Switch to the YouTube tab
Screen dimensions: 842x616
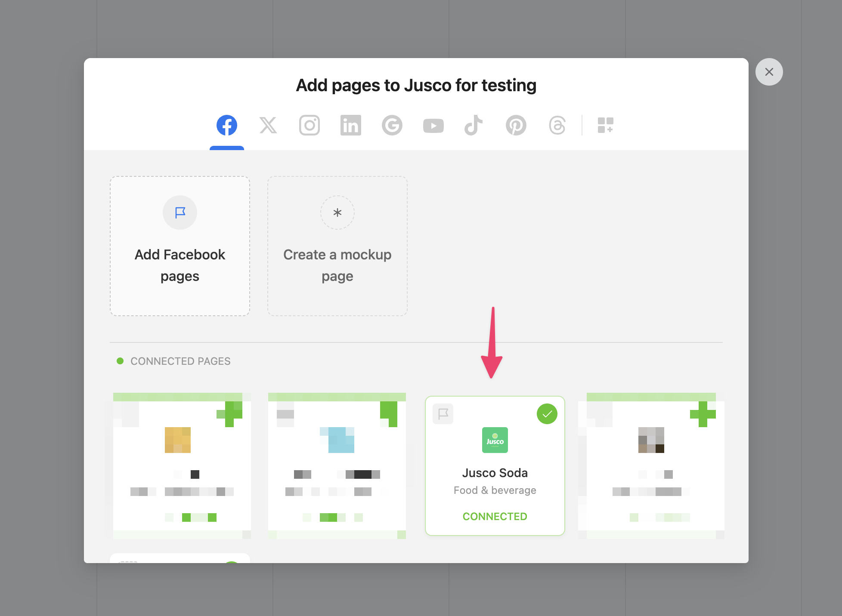coord(433,126)
